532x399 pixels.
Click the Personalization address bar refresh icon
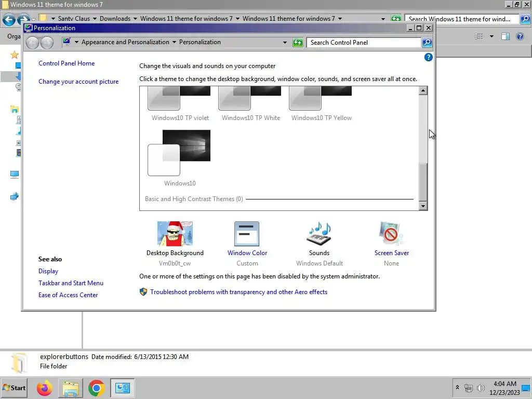[298, 43]
